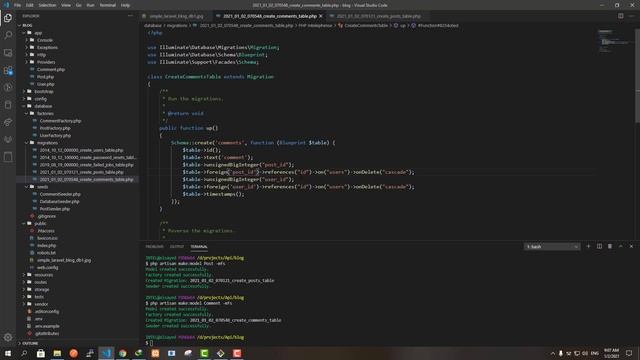Open the Windows Start menu
Viewport: 640px width, 360px height.
pos(8,353)
